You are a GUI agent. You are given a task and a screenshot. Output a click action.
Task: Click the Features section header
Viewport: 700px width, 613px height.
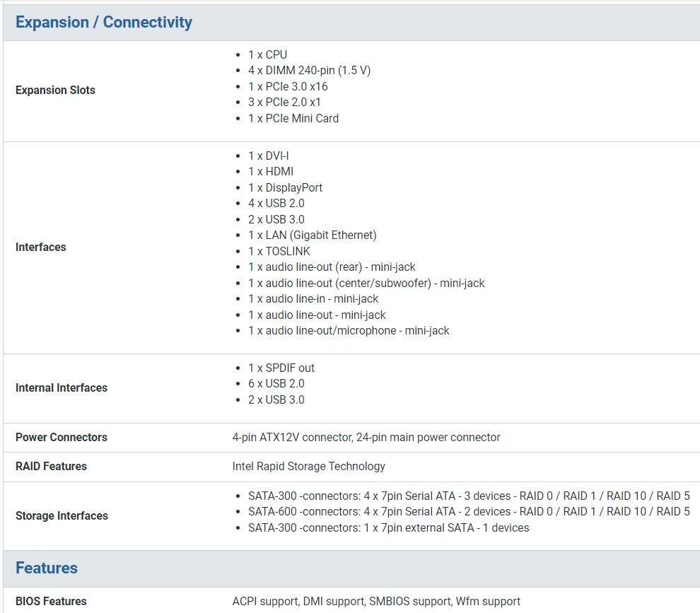tap(47, 568)
